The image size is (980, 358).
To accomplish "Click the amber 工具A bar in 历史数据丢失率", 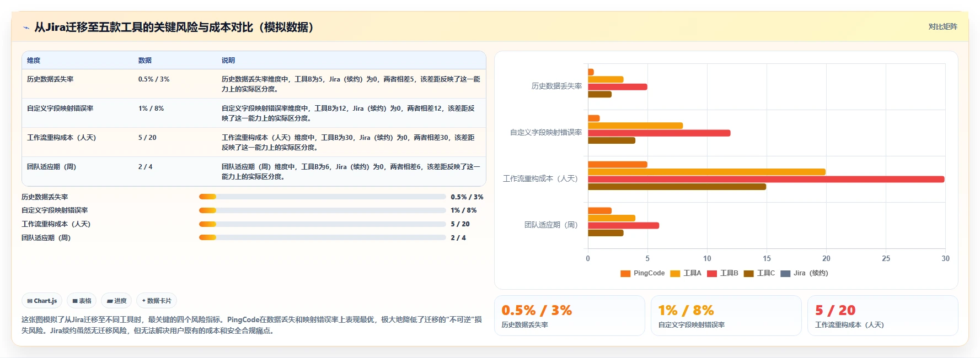I will [x=606, y=79].
